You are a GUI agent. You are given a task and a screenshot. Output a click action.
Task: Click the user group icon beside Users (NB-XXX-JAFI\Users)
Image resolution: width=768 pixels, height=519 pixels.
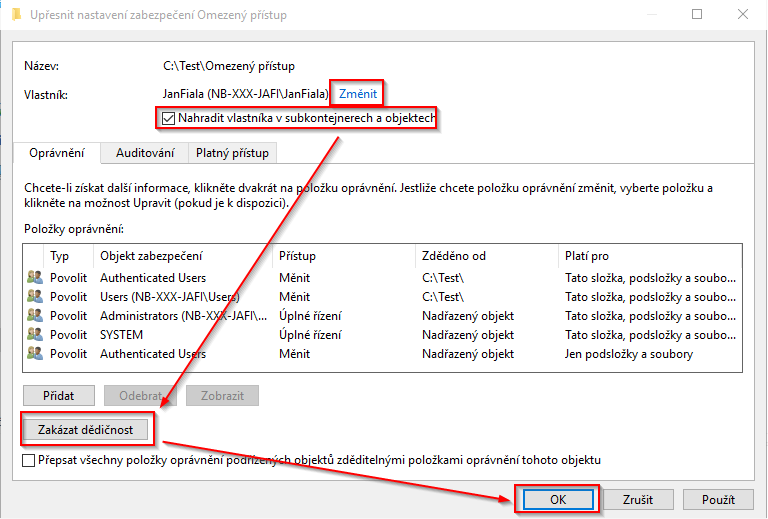click(x=35, y=297)
